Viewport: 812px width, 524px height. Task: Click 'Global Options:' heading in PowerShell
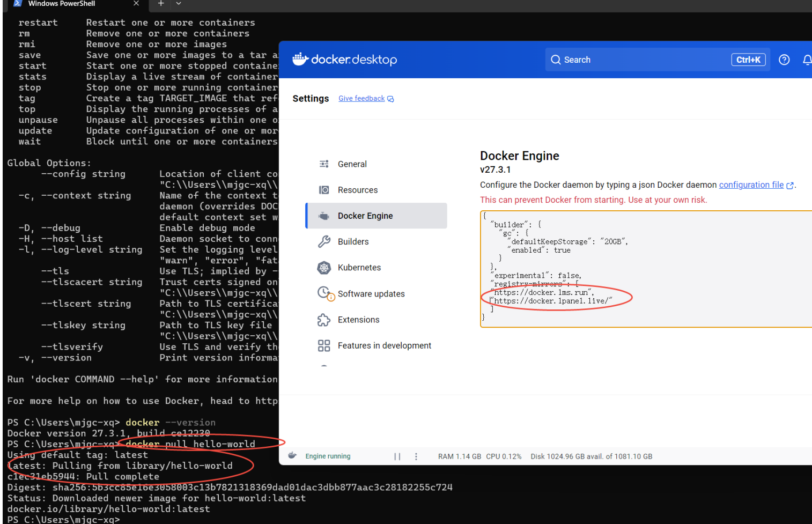click(x=49, y=163)
